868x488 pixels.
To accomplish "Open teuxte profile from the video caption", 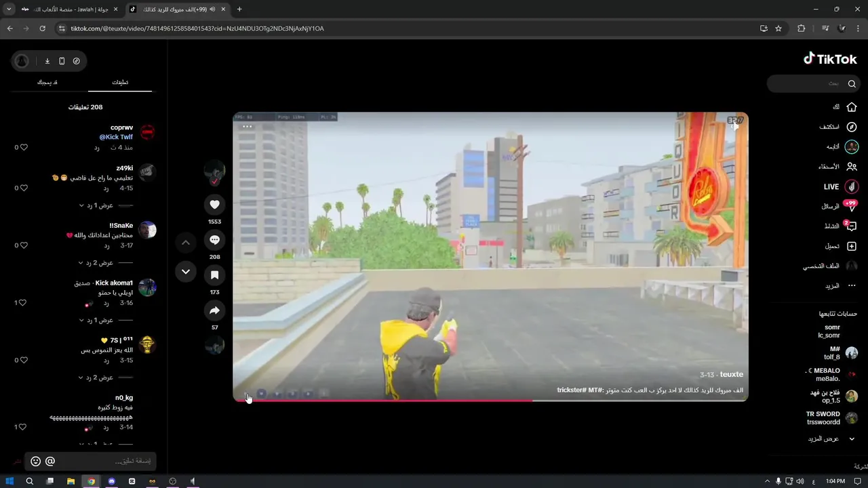I will [731, 374].
